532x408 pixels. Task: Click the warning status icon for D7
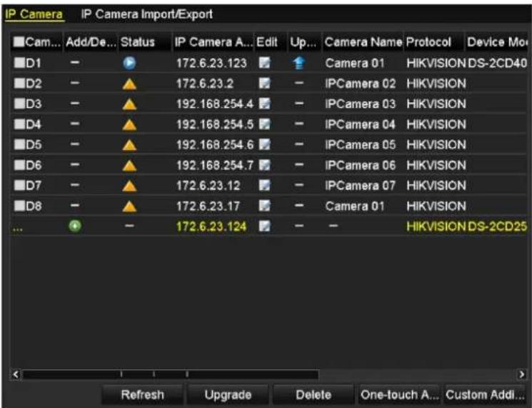(x=129, y=186)
